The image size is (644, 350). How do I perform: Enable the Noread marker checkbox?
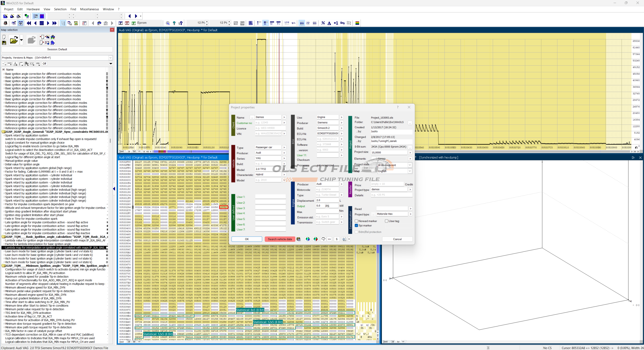[356, 221]
